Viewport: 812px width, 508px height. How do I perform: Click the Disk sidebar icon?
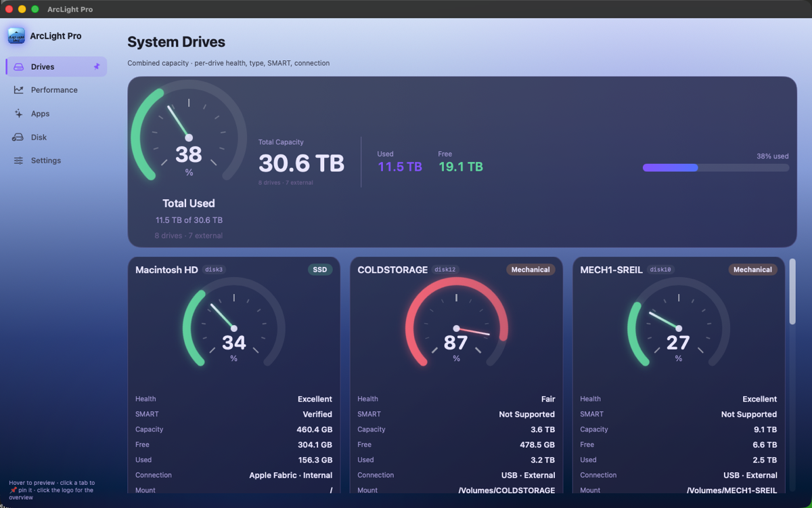(18, 137)
